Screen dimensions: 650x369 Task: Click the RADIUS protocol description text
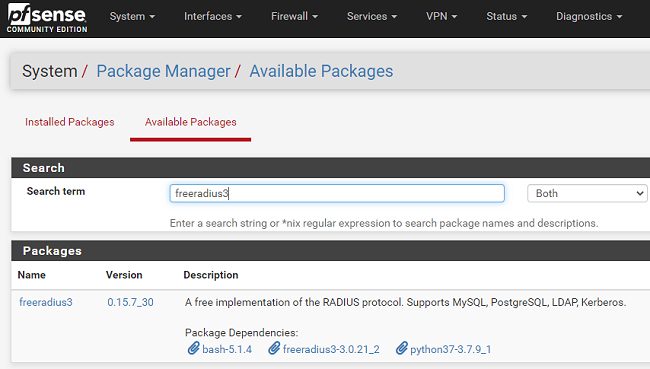[x=405, y=302]
